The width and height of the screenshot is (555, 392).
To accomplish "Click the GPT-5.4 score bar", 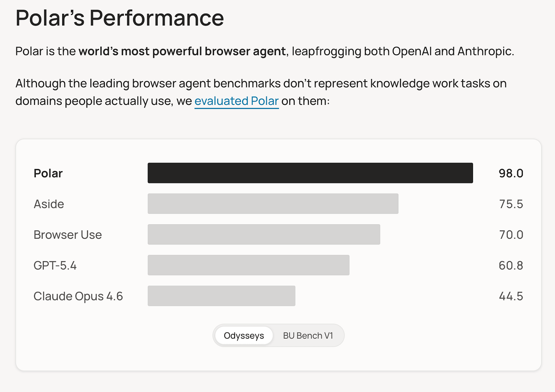I will point(249,265).
